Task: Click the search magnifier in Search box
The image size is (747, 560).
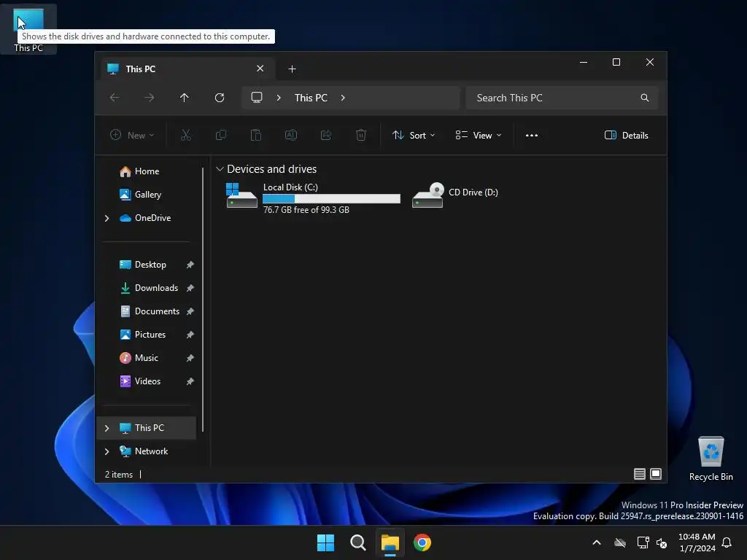Action: pos(645,98)
